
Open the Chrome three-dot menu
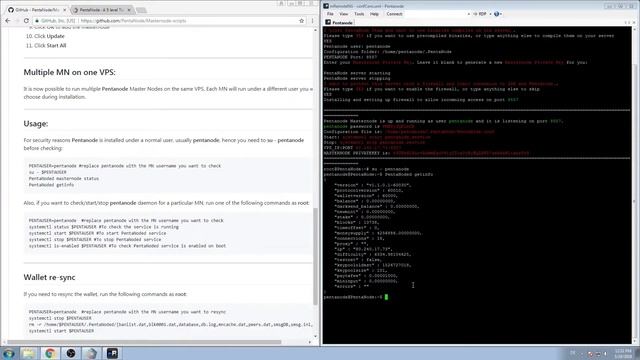coord(312,20)
